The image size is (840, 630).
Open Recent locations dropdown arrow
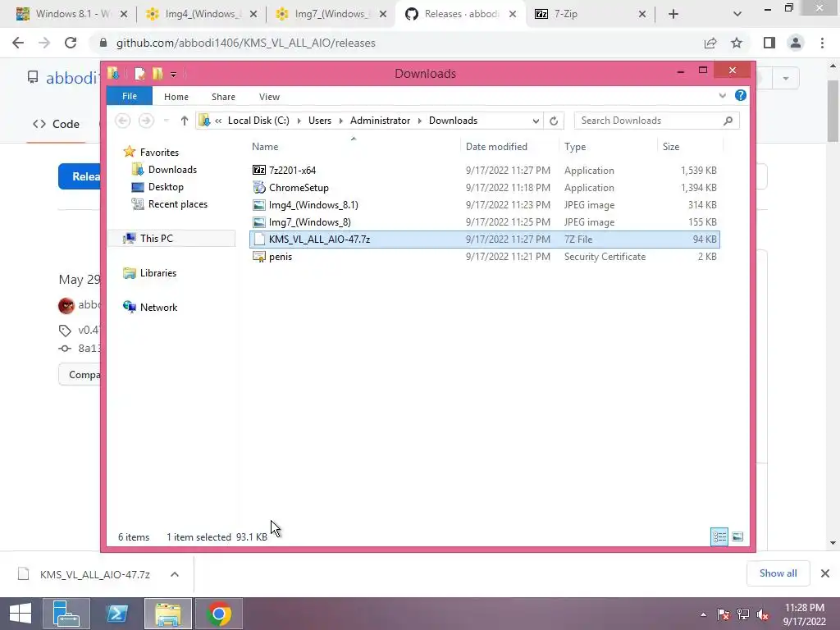(x=166, y=121)
